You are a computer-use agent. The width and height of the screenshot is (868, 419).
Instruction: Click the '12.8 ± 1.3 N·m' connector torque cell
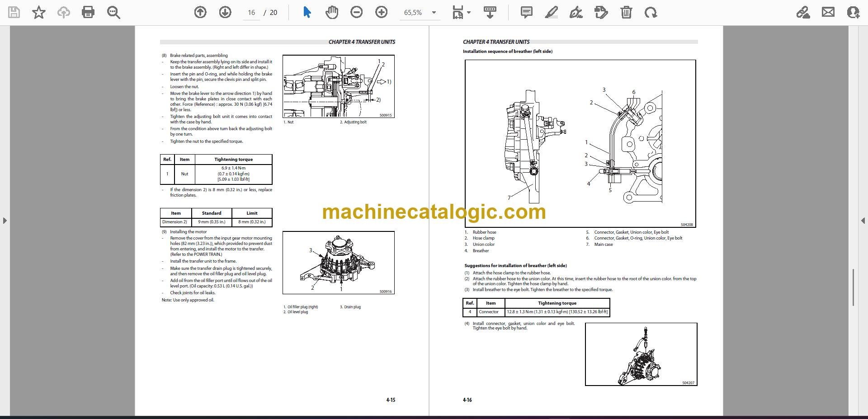pos(557,312)
